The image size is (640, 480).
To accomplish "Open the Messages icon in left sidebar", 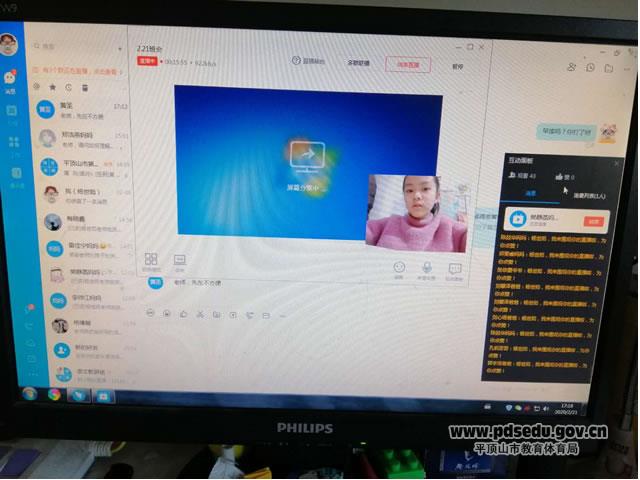I will click(x=10, y=78).
